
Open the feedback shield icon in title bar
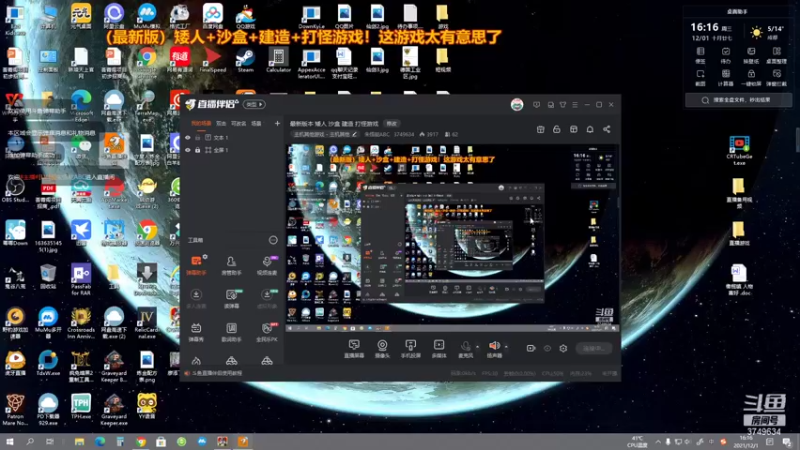pos(536,105)
